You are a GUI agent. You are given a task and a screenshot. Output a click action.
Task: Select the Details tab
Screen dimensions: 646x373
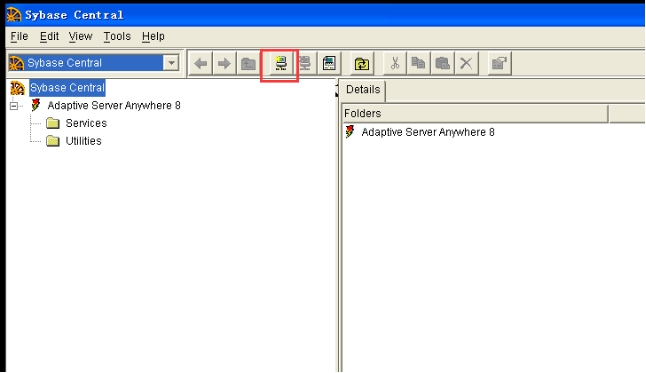pyautogui.click(x=363, y=89)
